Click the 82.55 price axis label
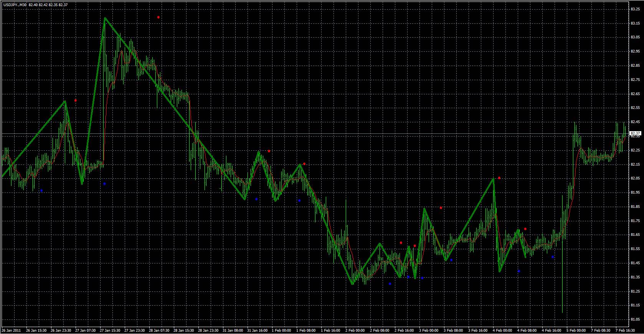 pos(635,108)
